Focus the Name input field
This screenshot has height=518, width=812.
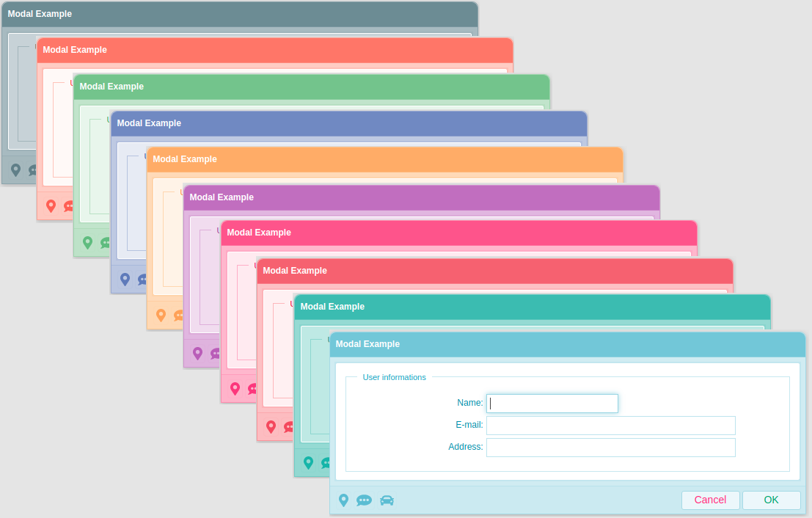pos(552,404)
